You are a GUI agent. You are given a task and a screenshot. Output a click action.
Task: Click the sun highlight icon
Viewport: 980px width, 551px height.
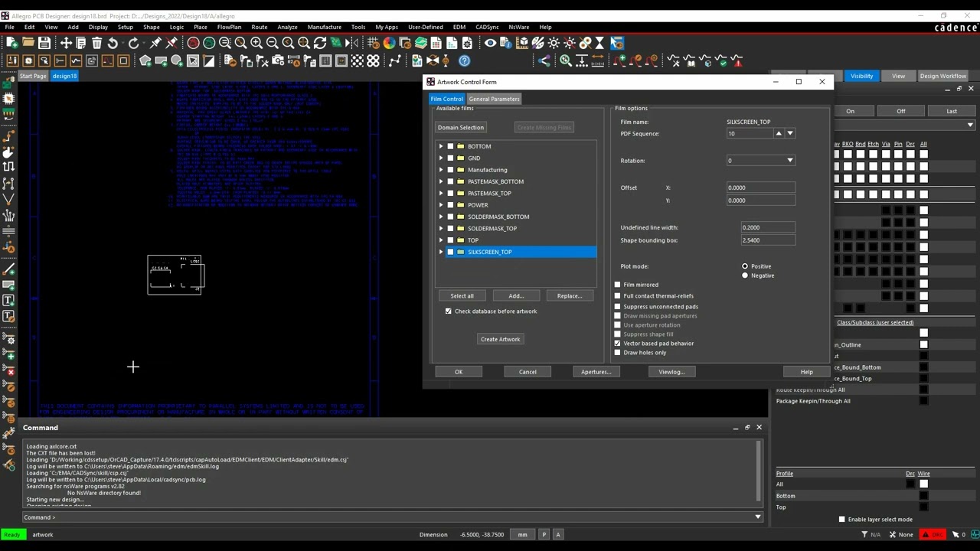click(554, 43)
